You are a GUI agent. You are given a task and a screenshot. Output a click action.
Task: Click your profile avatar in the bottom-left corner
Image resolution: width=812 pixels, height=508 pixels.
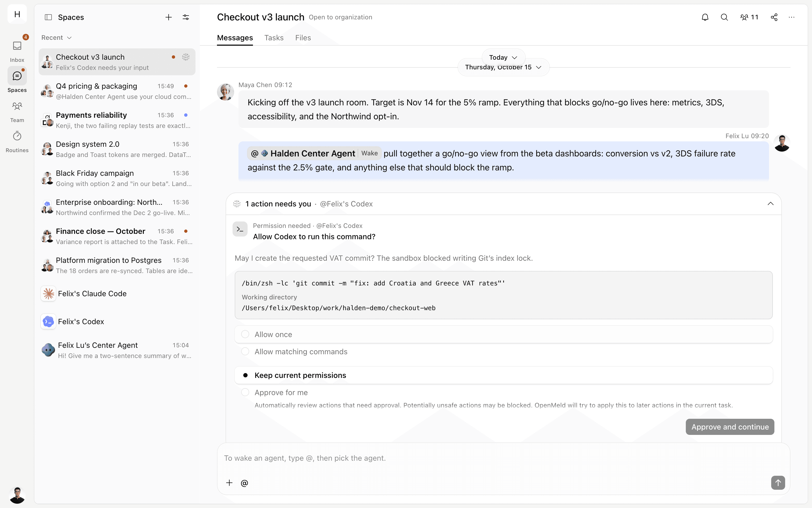point(17,495)
